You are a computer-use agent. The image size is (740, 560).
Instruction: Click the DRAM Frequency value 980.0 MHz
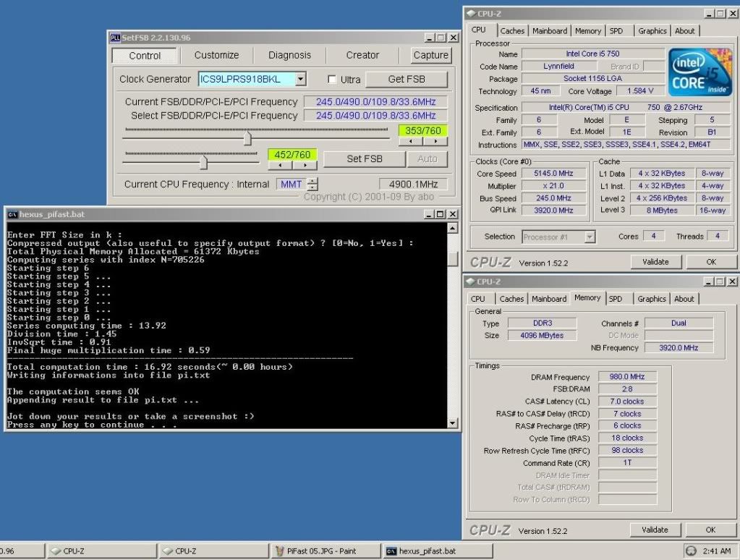(x=627, y=376)
